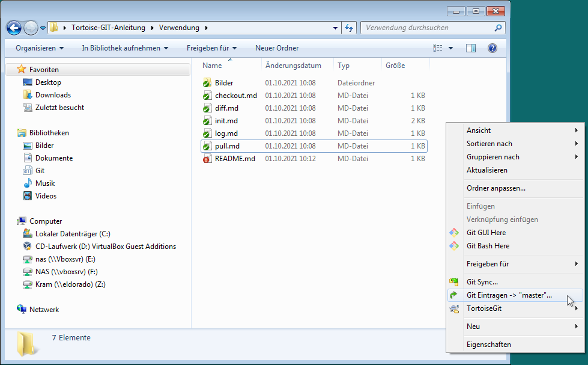
Task: Click the Bilder library icon in the sidebar
Action: tap(28, 146)
